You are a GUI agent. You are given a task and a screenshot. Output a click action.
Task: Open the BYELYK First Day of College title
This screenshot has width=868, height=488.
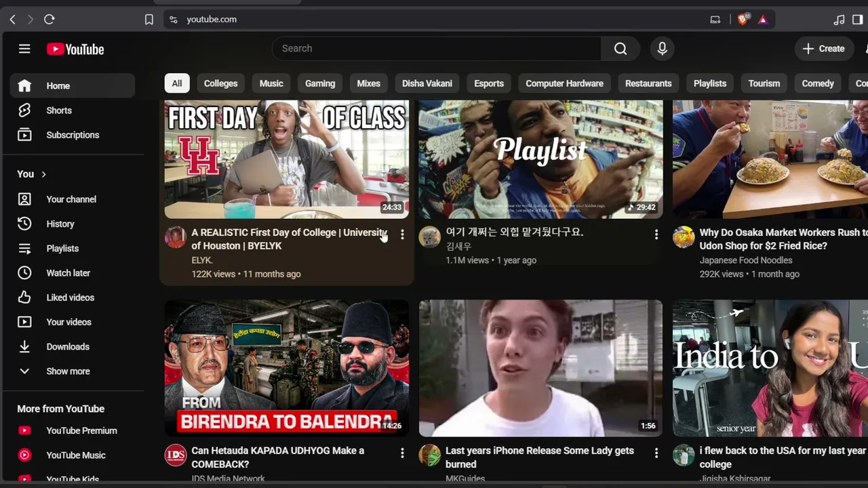point(289,239)
